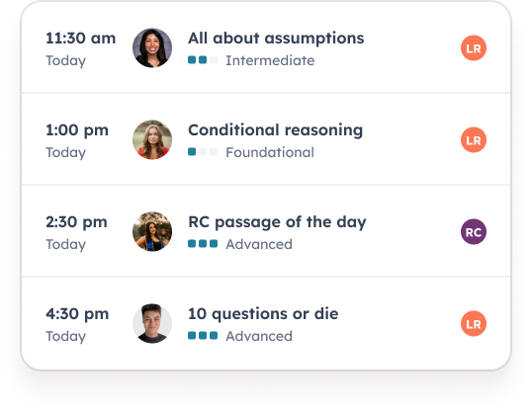Open the instructor photo for Conditional reasoning
This screenshot has width=532, height=411.
tap(152, 139)
